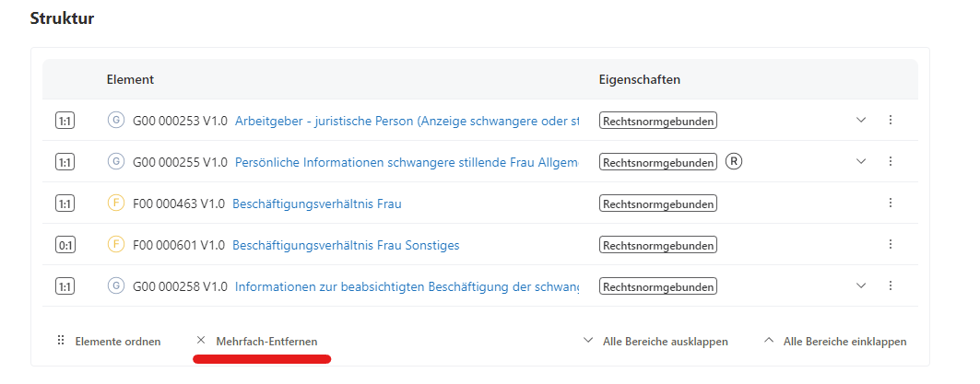Image resolution: width=980 pixels, height=384 pixels.
Task: Click the 0:1 cardinality badge on F00 000601
Action: pyautogui.click(x=65, y=245)
